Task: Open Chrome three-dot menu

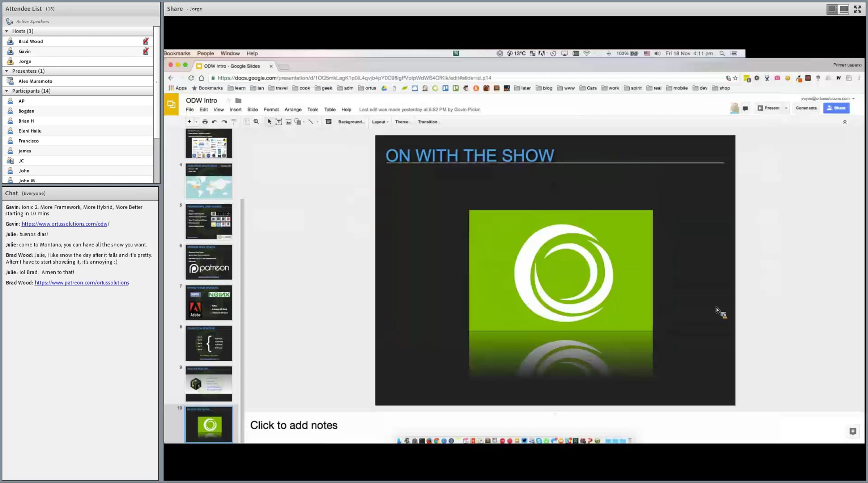Action: (859, 78)
